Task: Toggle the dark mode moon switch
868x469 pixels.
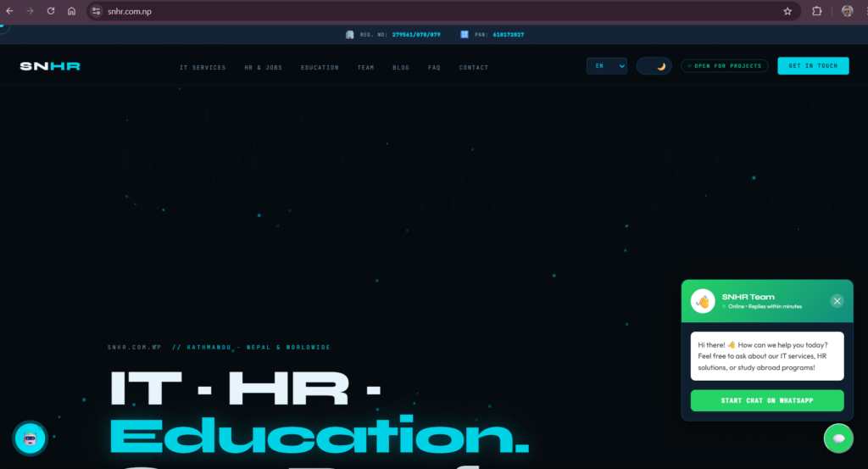Action: [654, 66]
